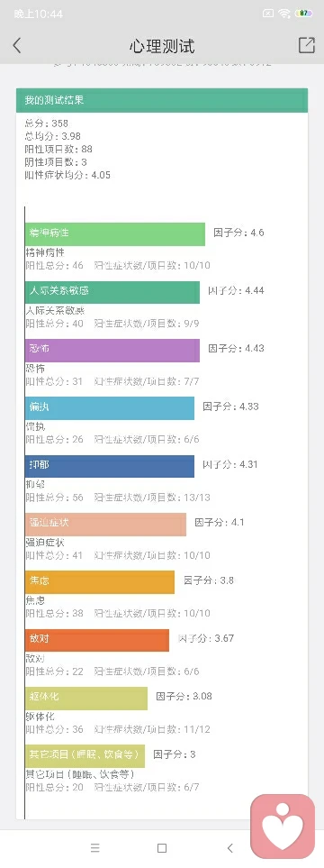Tap the Android home square button

click(x=162, y=847)
